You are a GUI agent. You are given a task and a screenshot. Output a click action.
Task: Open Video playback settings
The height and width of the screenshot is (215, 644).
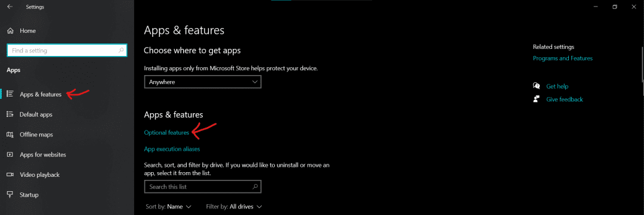(39, 175)
